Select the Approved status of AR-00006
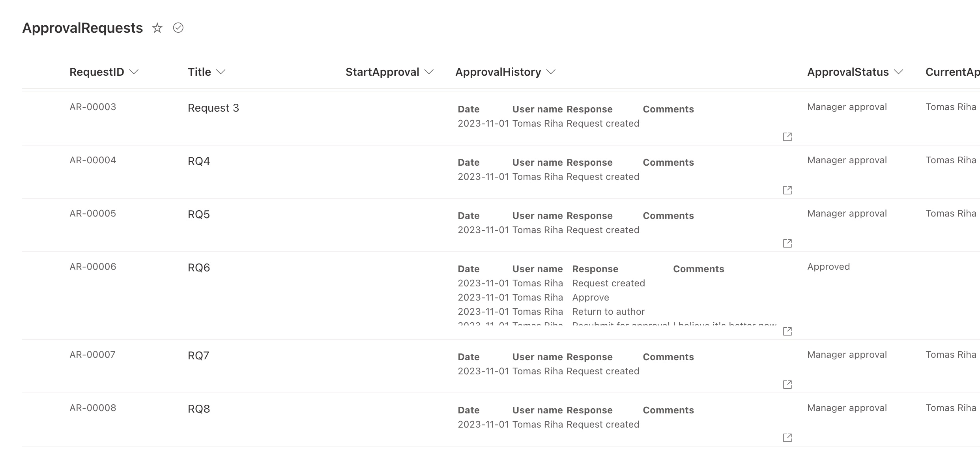Screen dimensions: 980x456 coord(829,267)
